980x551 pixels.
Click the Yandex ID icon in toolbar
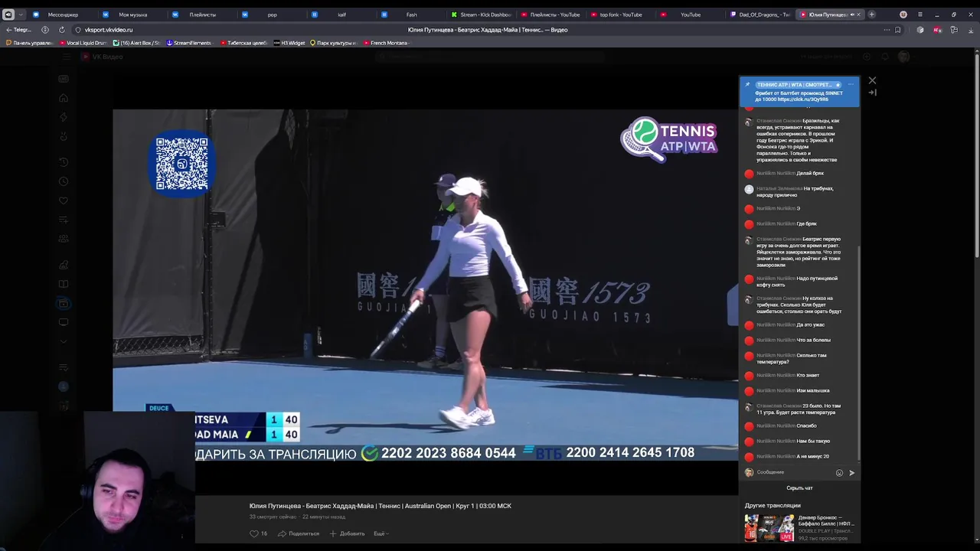45,30
